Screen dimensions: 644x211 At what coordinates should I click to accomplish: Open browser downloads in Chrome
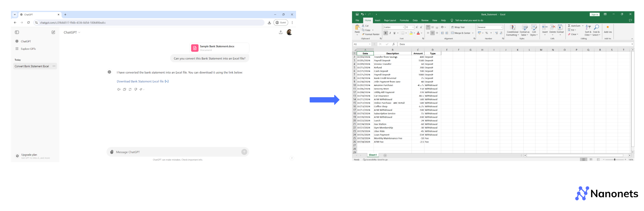click(269, 23)
